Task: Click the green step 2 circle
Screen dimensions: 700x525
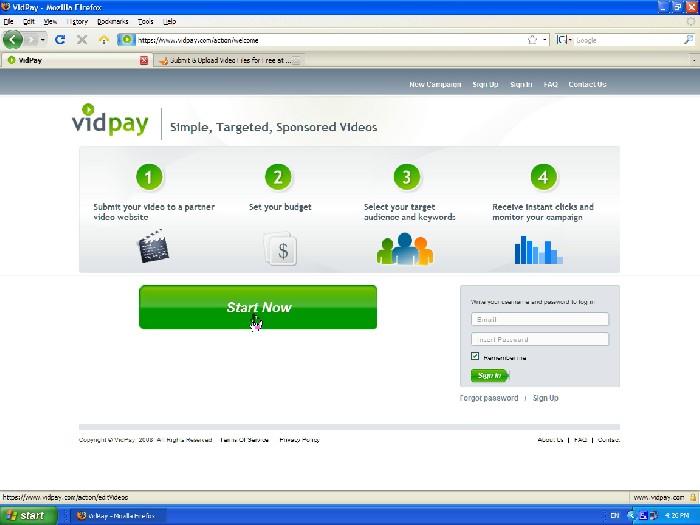Action: point(278,177)
